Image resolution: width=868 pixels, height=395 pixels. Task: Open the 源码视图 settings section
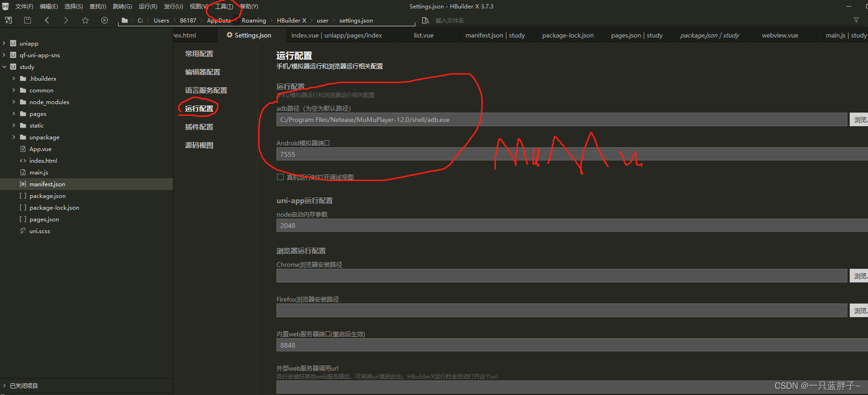[x=199, y=145]
